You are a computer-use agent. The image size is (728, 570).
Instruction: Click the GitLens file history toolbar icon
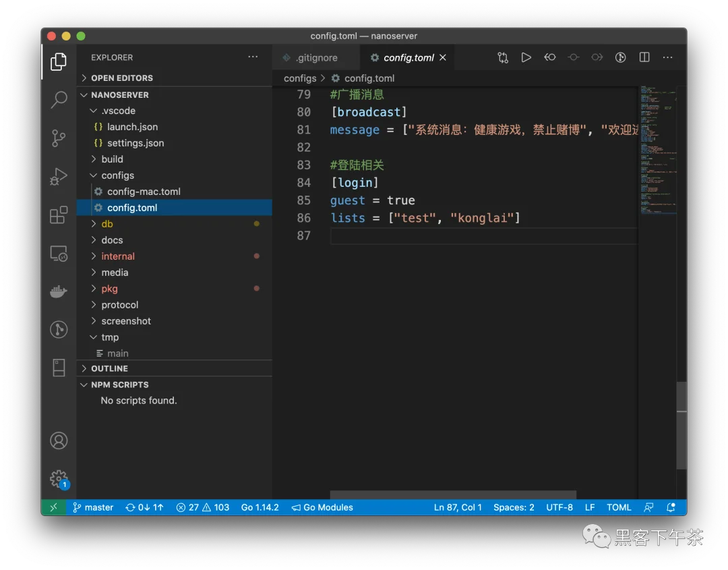click(x=620, y=57)
